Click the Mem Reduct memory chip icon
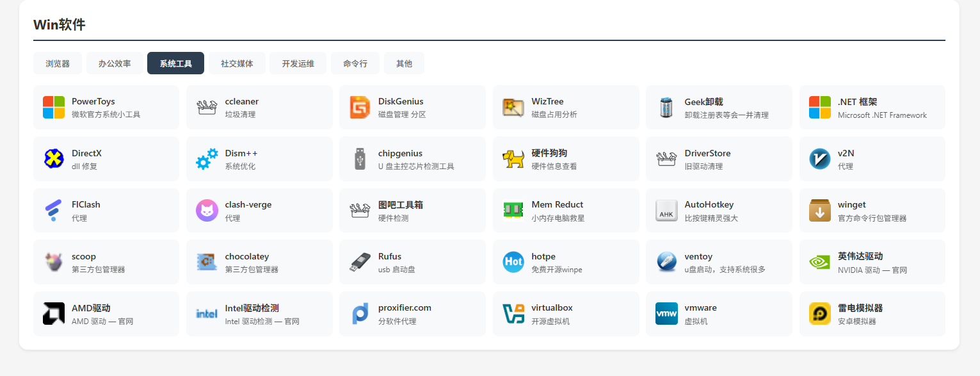Viewport: 980px width, 376px height. 513,211
